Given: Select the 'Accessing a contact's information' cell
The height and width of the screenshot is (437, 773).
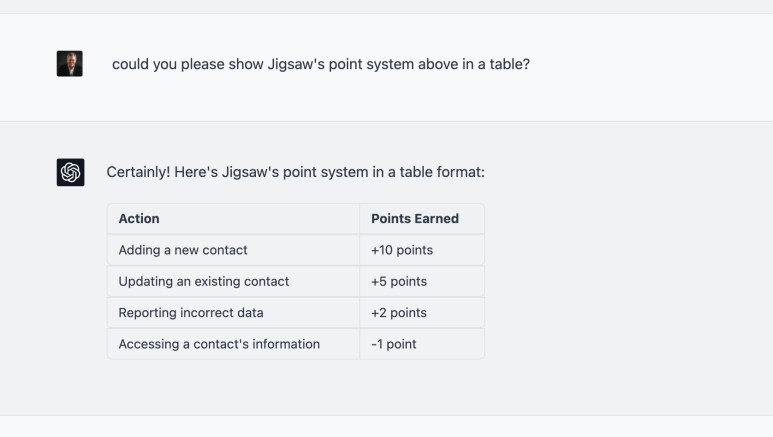Looking at the screenshot, I should pos(233,344).
